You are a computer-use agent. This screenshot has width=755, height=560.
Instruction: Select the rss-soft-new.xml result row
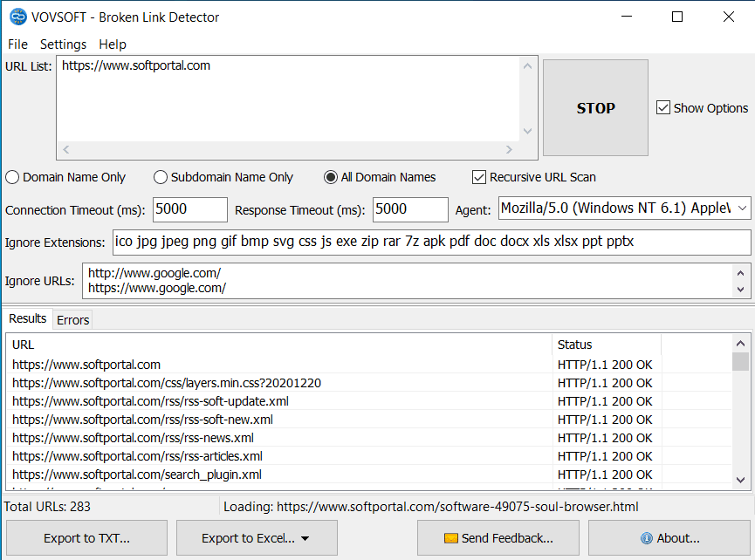[x=369, y=420]
